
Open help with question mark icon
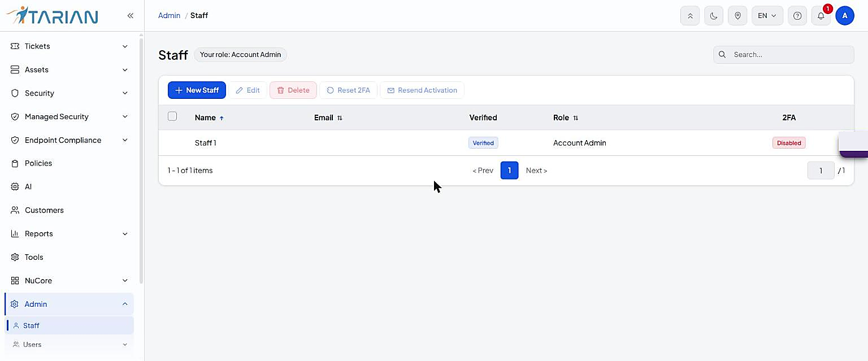click(x=797, y=16)
